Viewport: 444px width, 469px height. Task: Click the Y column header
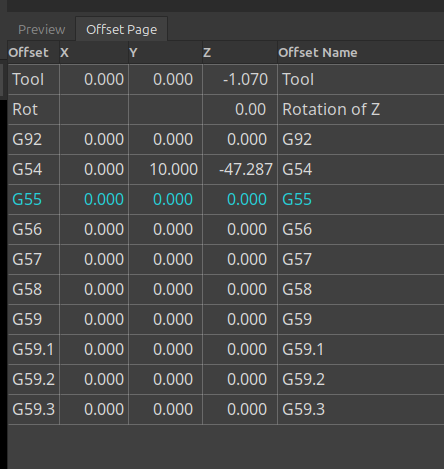(x=166, y=53)
